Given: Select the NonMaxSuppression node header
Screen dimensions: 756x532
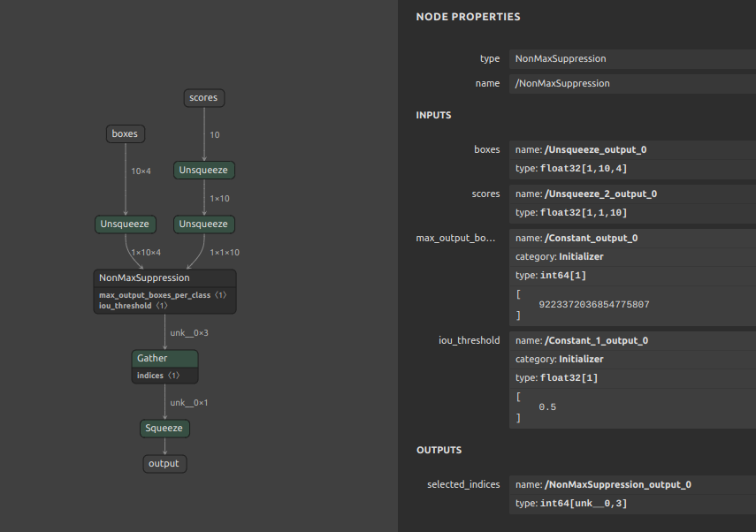Looking at the screenshot, I should click(164, 278).
